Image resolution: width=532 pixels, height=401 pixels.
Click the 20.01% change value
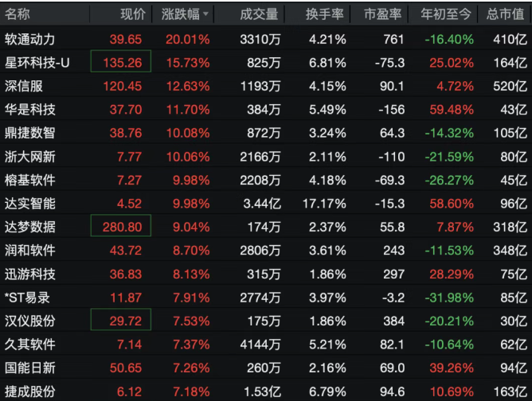[x=188, y=40]
